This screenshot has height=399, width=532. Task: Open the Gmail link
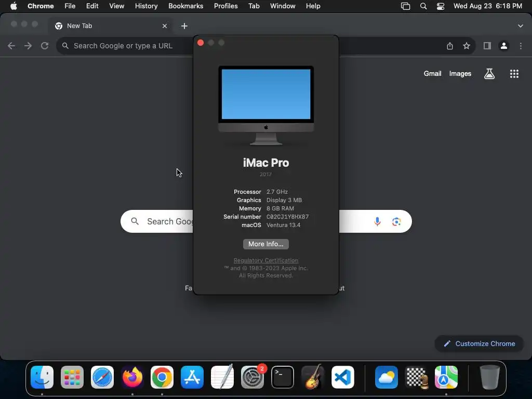(433, 74)
